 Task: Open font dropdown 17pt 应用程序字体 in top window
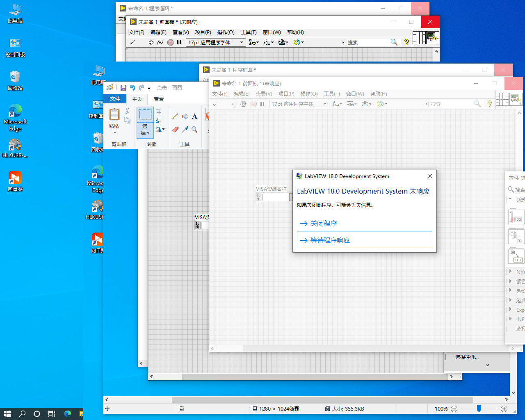point(216,42)
